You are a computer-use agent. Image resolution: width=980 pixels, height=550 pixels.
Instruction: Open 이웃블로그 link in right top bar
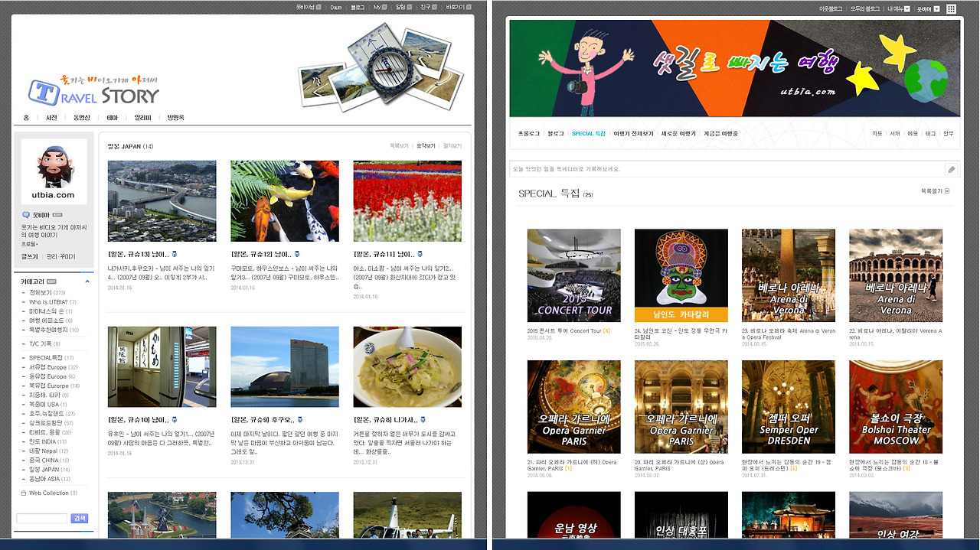[x=831, y=8]
